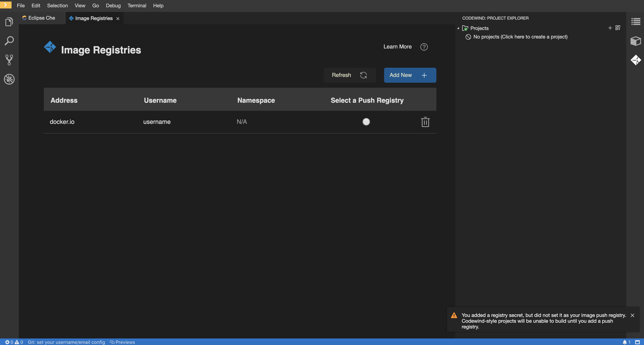Click the add project plus icon in Project Explorer
Image resolution: width=644 pixels, height=345 pixels.
coord(610,28)
